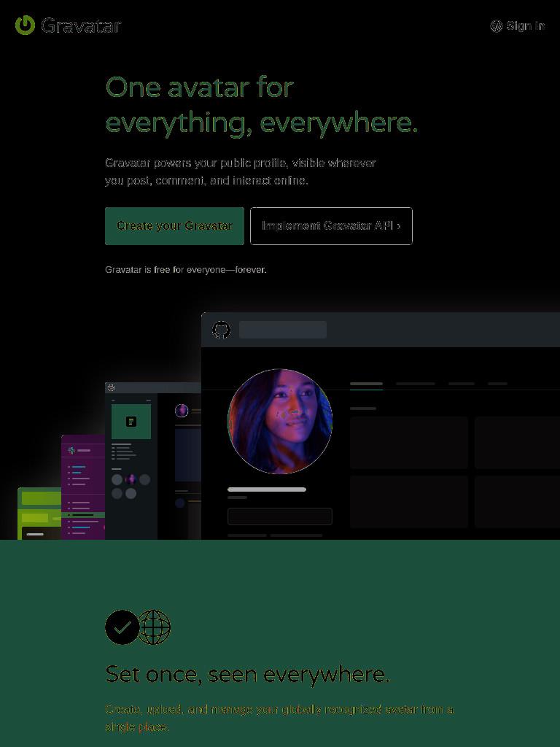560x747 pixels.
Task: Click the outlined button under the mockup profile photo
Action: 280,516
